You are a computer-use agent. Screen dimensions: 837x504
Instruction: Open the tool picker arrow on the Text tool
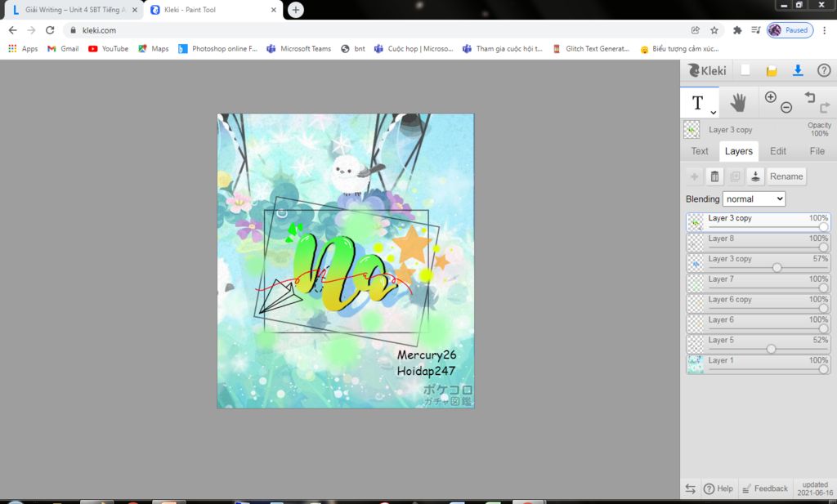coord(713,112)
